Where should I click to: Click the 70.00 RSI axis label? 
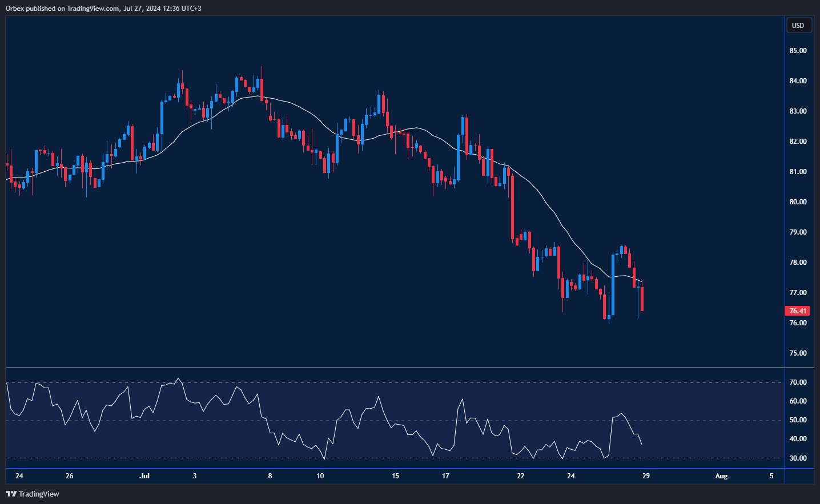pyautogui.click(x=798, y=382)
